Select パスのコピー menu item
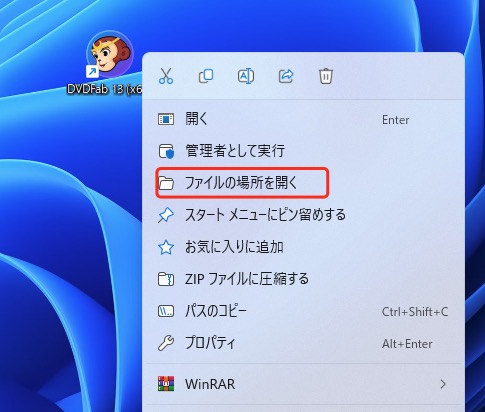 [303, 311]
